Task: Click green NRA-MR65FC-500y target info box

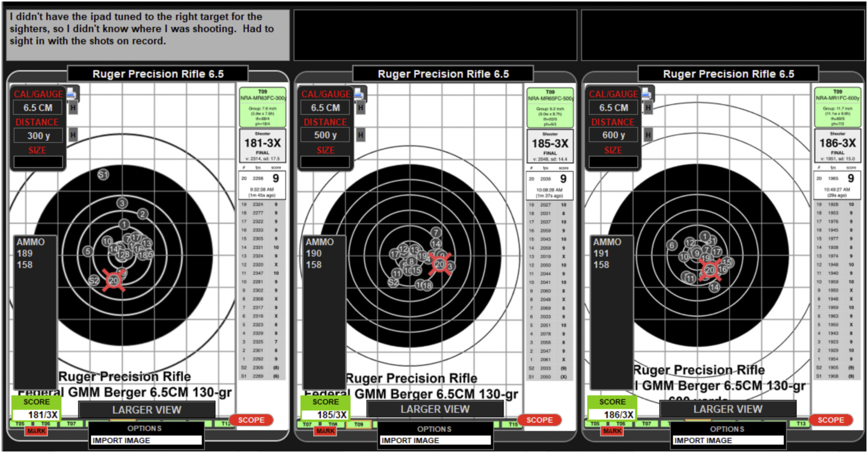Action: click(x=550, y=108)
